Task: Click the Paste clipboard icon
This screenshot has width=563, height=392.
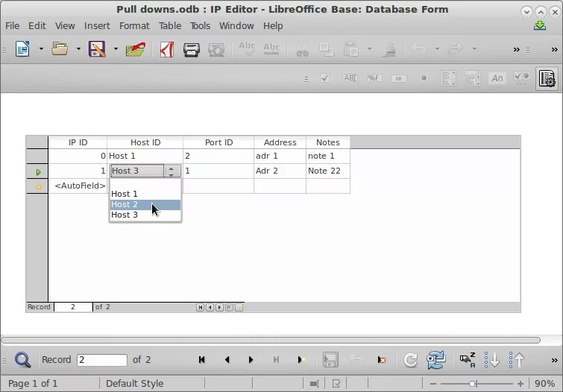Action: point(350,49)
